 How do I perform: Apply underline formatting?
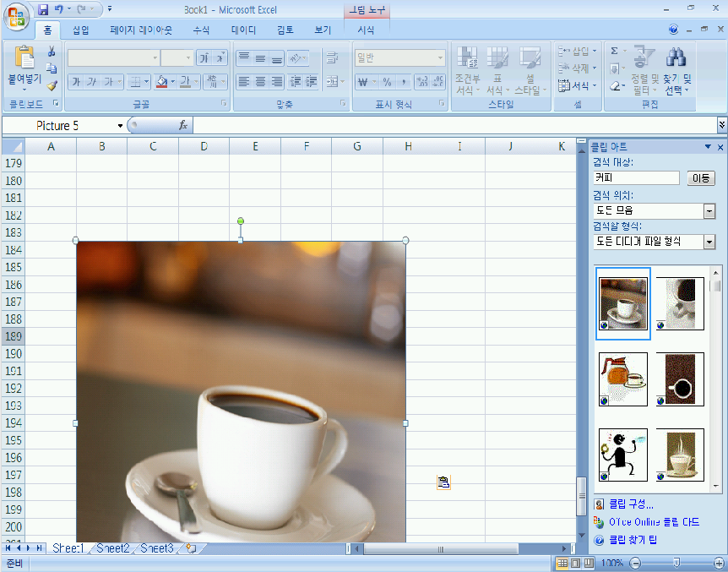click(109, 82)
